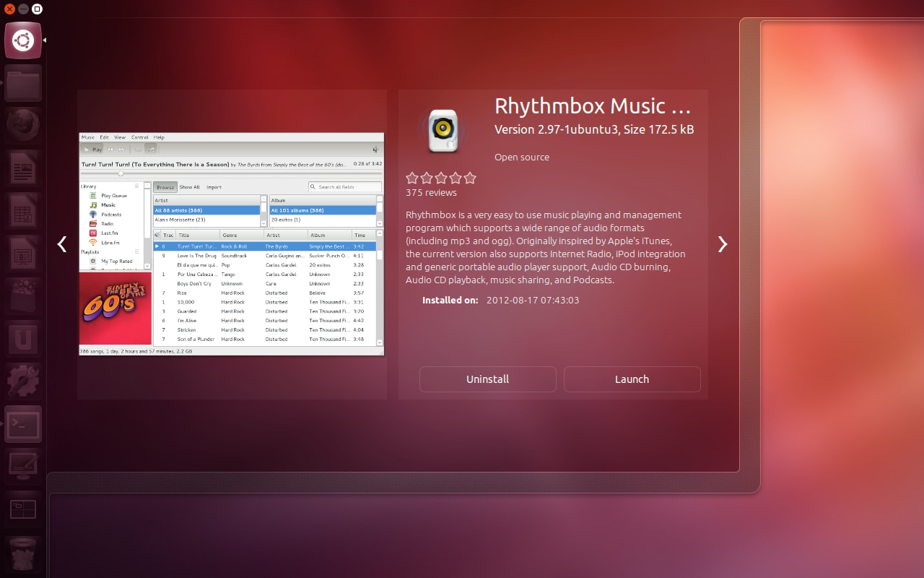Click the Uninstall button
This screenshot has width=924, height=578.
pos(488,379)
